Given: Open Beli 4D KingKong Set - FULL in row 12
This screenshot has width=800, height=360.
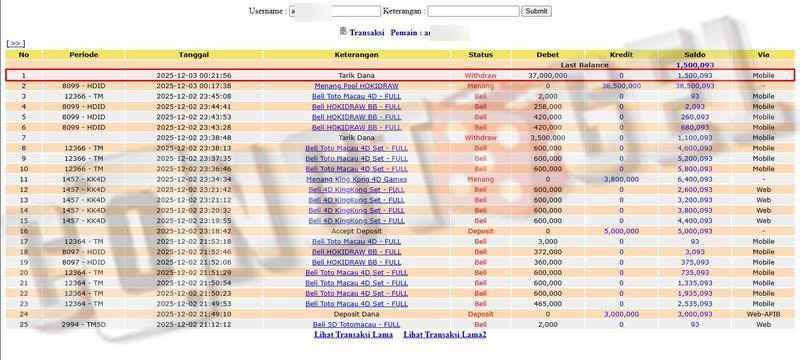Looking at the screenshot, I should [x=356, y=190].
